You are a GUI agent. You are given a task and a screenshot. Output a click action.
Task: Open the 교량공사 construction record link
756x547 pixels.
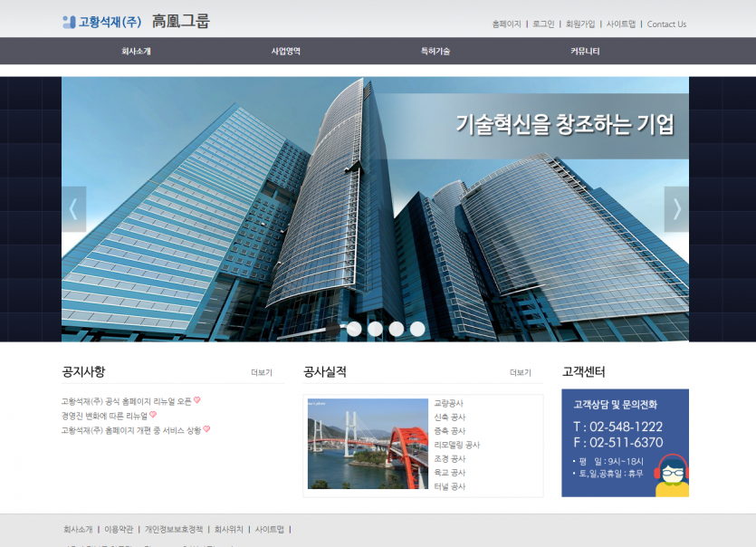click(448, 403)
